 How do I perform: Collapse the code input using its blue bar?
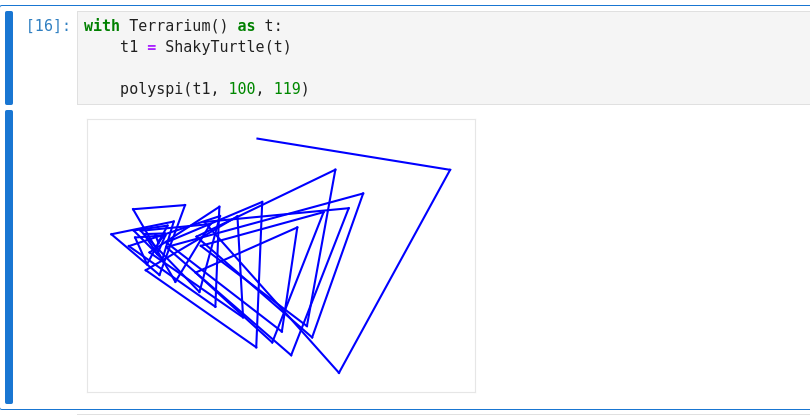coord(9,58)
